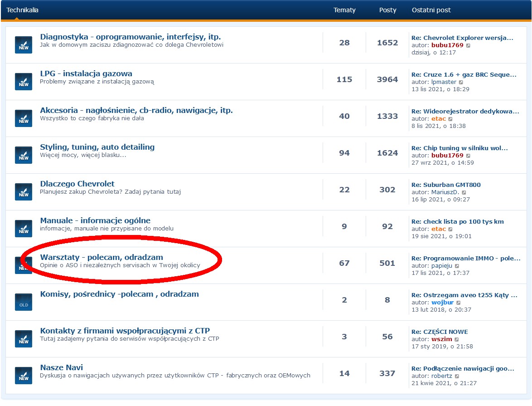Open the Dlaczego Chevrolet forum
The image size is (532, 406).
pyautogui.click(x=77, y=184)
